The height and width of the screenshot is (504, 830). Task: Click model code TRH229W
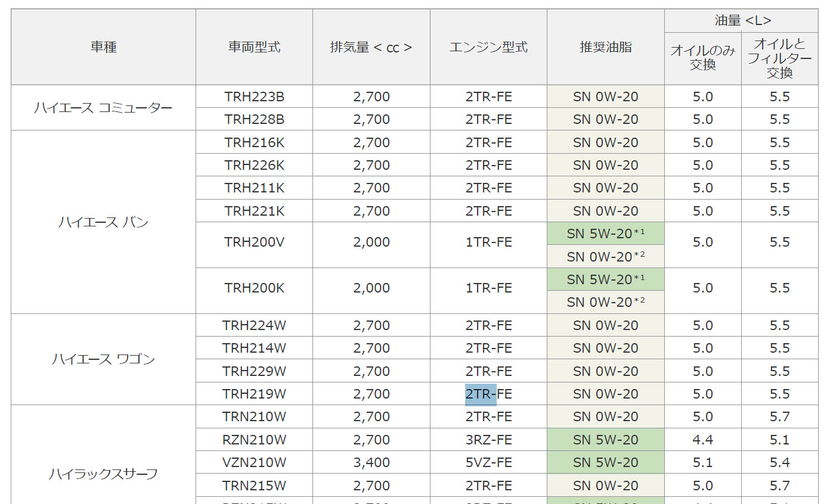pyautogui.click(x=254, y=371)
